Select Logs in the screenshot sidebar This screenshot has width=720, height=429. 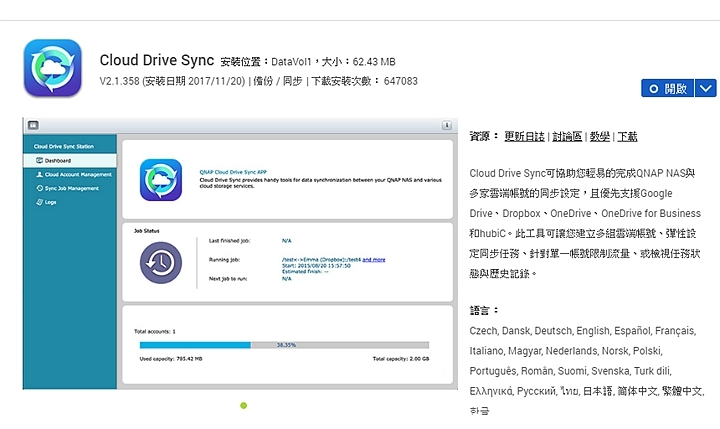(46, 202)
